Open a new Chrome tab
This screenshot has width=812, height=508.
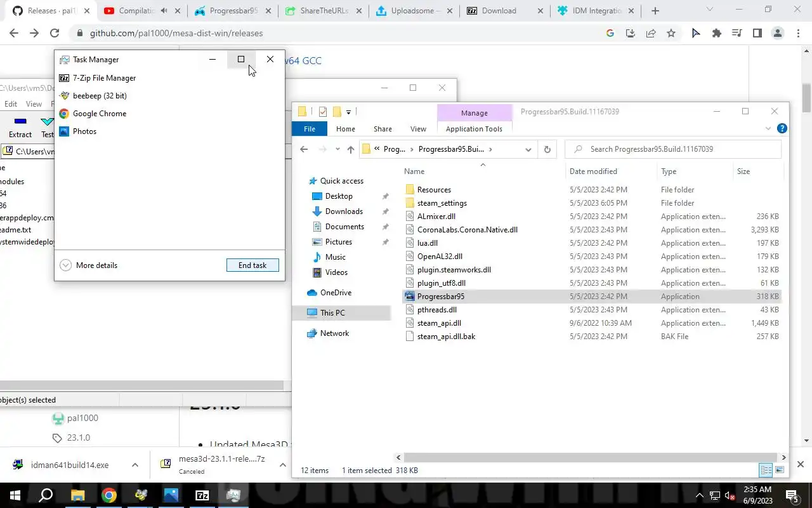click(x=655, y=11)
